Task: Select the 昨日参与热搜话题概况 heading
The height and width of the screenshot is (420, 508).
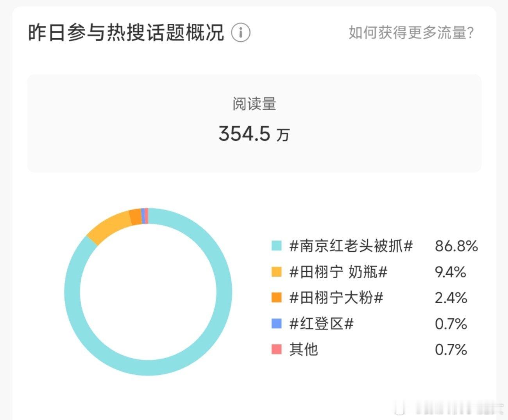Action: tap(126, 32)
